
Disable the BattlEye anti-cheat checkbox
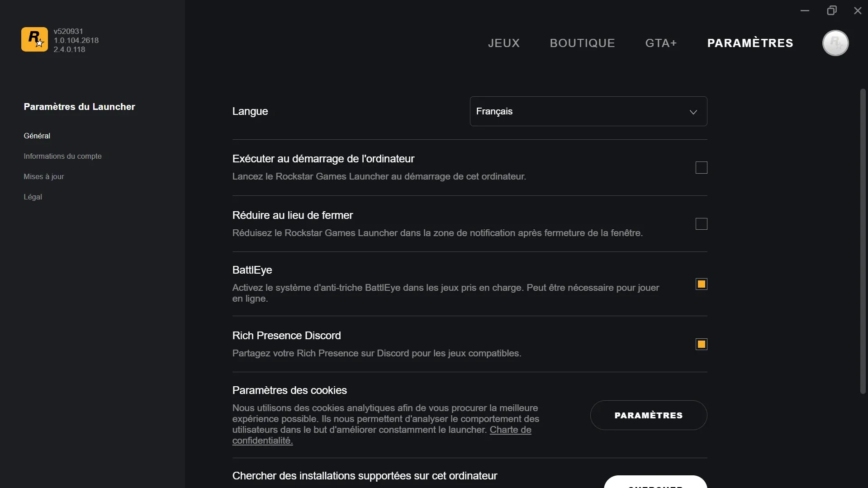point(701,284)
